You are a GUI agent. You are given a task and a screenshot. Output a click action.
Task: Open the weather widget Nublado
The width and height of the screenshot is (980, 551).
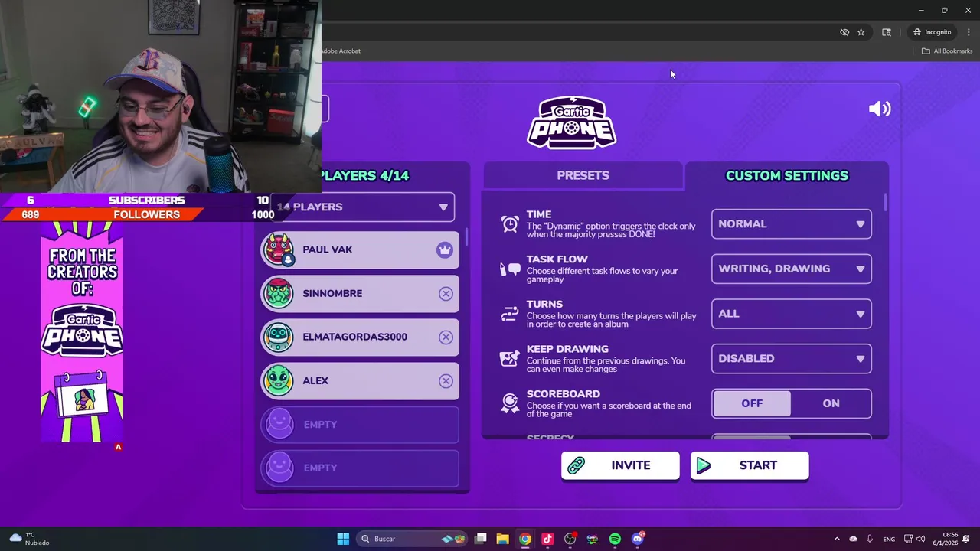tap(29, 539)
